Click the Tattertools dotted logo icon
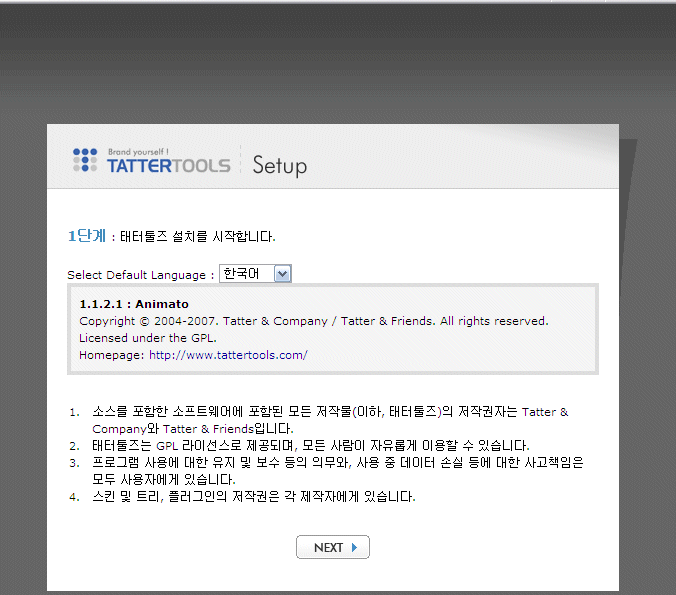 coord(85,160)
